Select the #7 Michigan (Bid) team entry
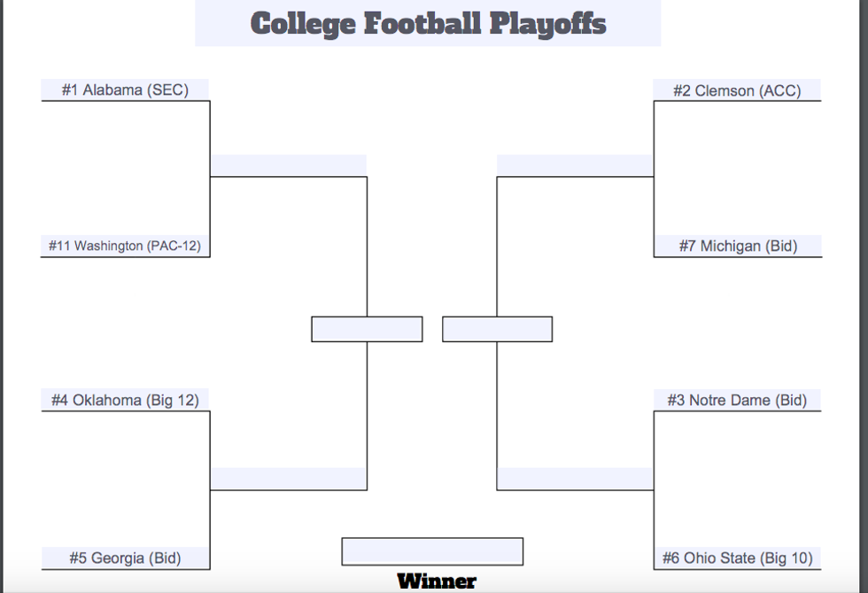 738,246
